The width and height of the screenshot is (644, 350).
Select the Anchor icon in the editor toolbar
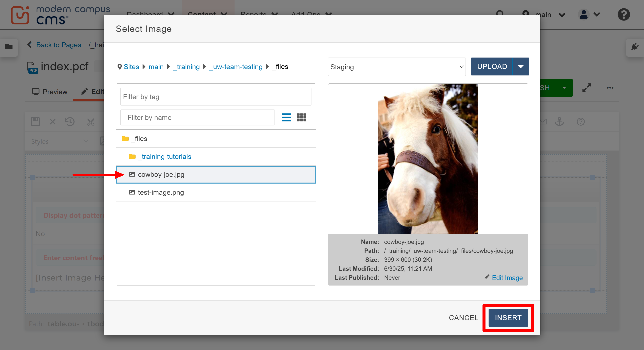560,121
